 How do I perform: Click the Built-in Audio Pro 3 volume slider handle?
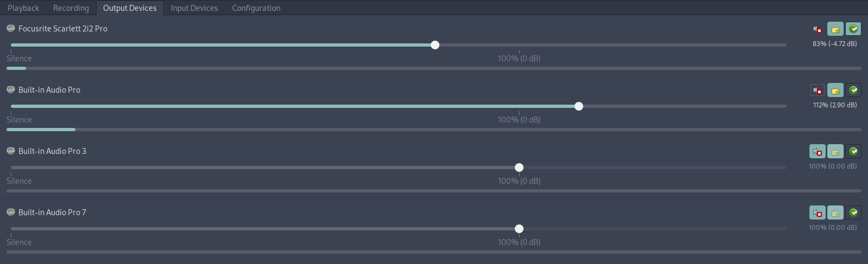pyautogui.click(x=519, y=168)
